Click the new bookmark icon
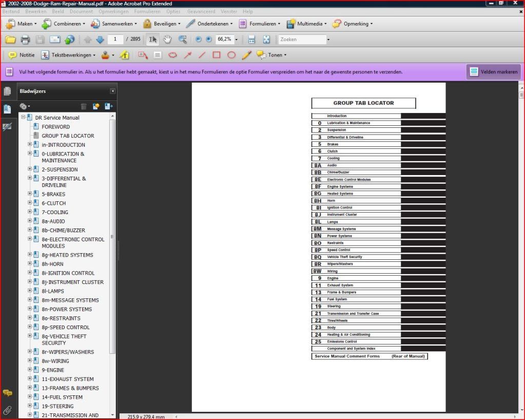This screenshot has height=420, width=525. point(96,106)
